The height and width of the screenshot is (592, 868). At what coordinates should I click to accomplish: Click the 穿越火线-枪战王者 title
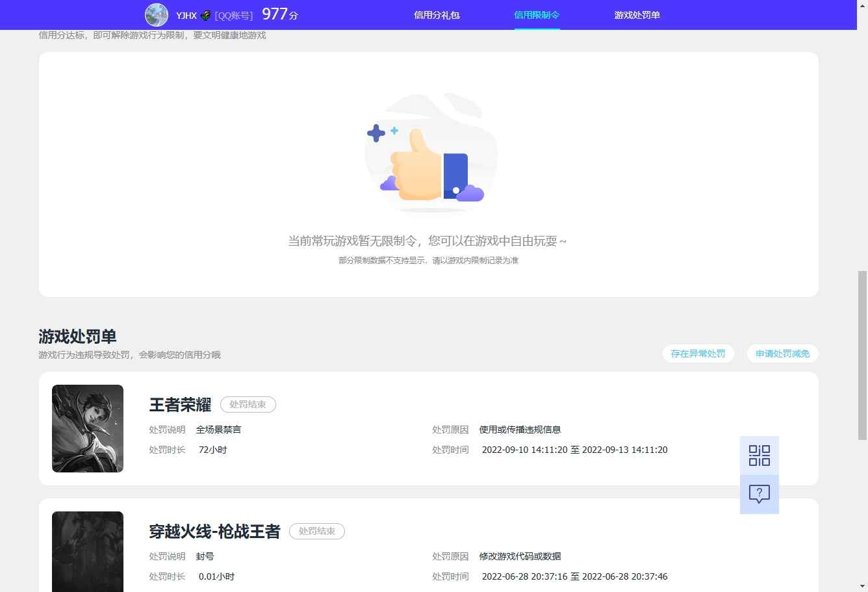point(214,532)
